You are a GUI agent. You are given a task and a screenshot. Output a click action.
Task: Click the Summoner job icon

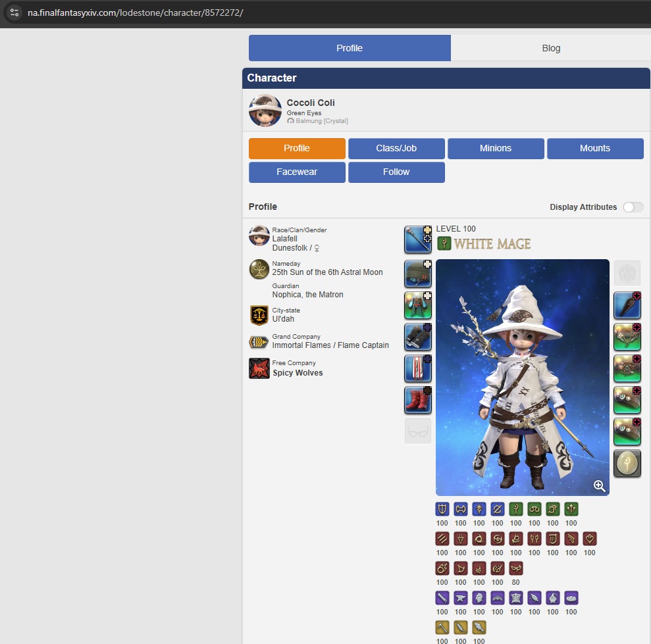[460, 568]
